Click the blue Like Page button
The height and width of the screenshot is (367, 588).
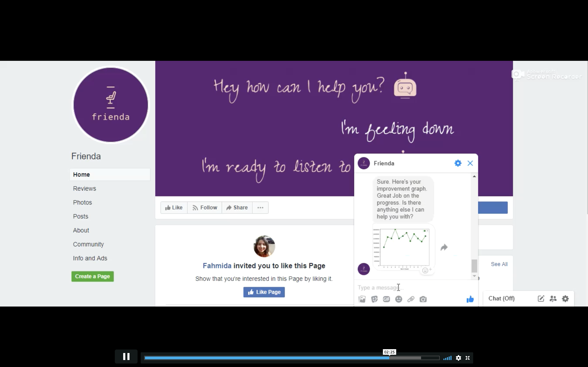click(x=264, y=292)
